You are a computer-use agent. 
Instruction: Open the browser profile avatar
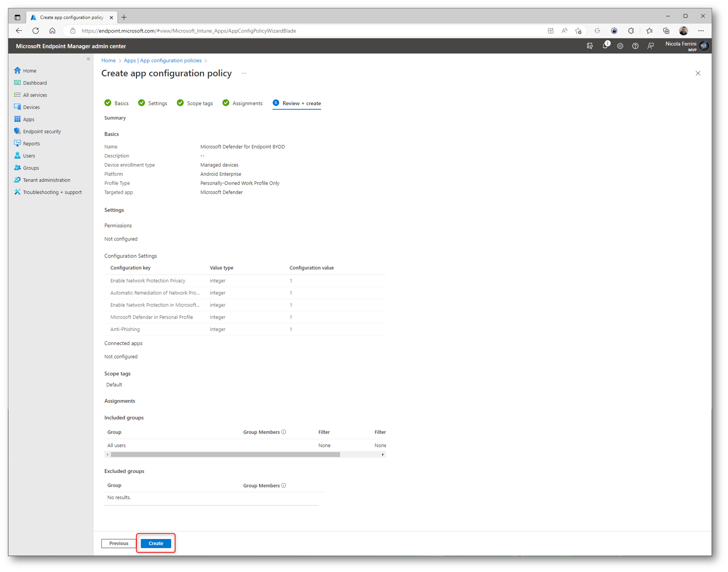684,31
